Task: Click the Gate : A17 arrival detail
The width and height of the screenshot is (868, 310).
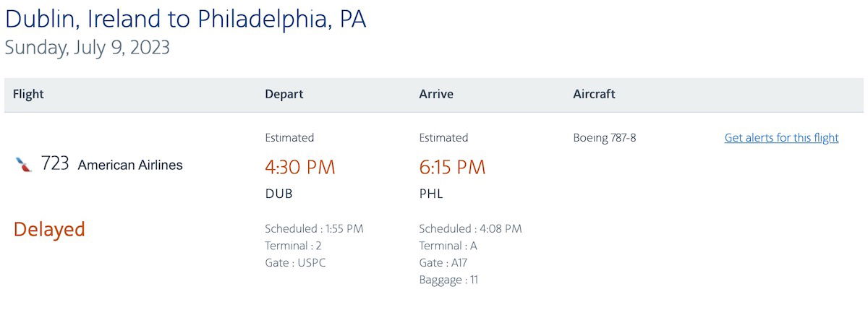Action: pos(444,262)
